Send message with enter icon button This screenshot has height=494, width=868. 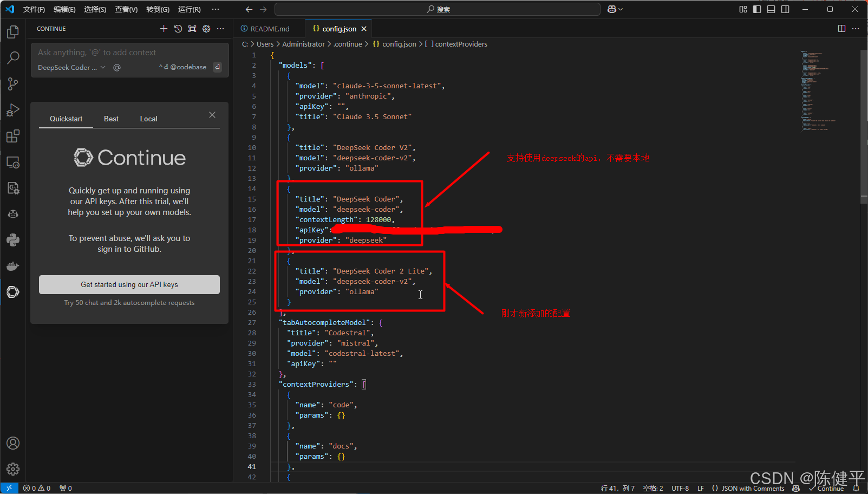[217, 67]
